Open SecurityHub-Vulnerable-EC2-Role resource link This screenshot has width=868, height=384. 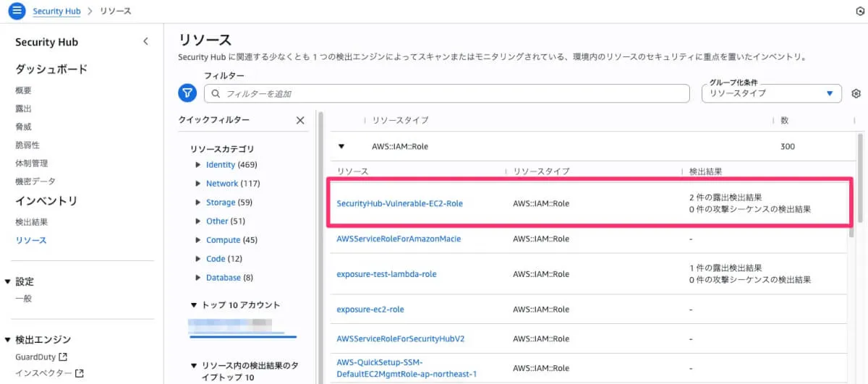point(399,204)
